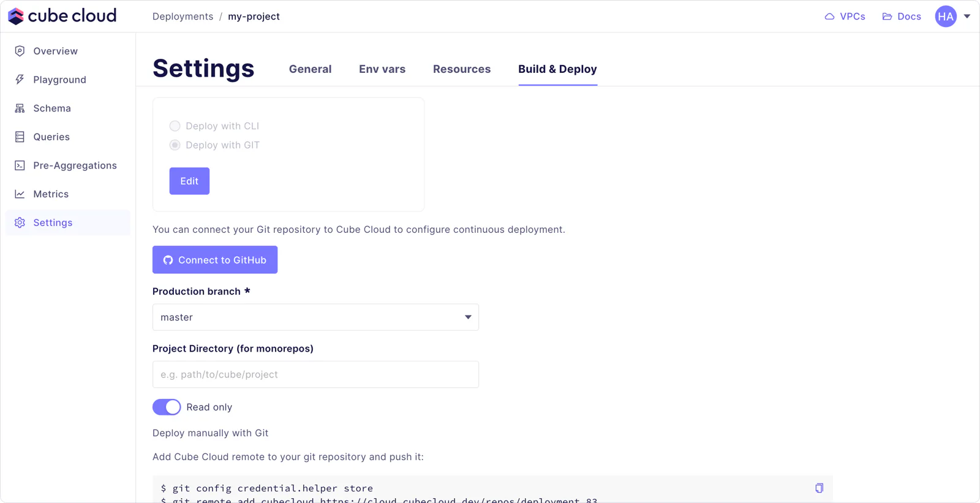This screenshot has width=980, height=503.
Task: Expand the user account menu arrow
Action: tap(967, 17)
